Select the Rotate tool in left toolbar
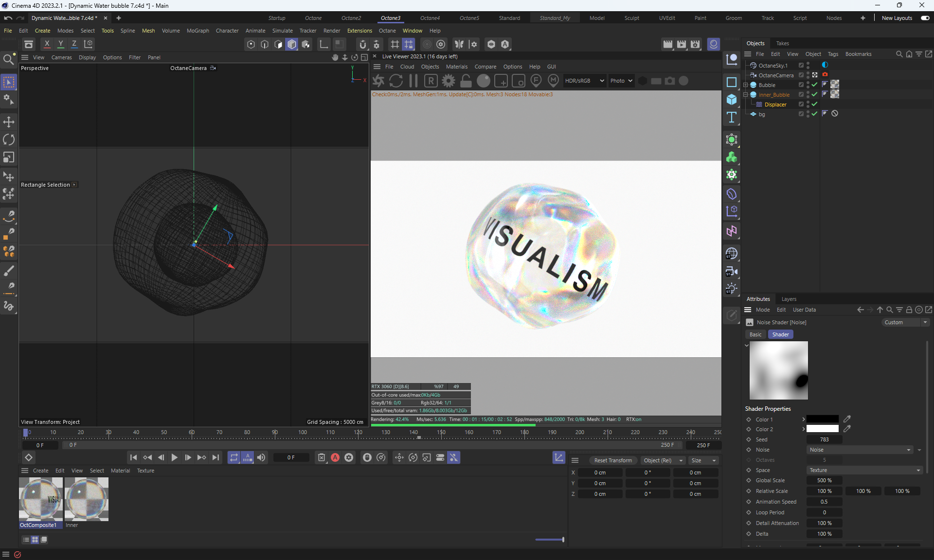The height and width of the screenshot is (560, 934). point(9,140)
